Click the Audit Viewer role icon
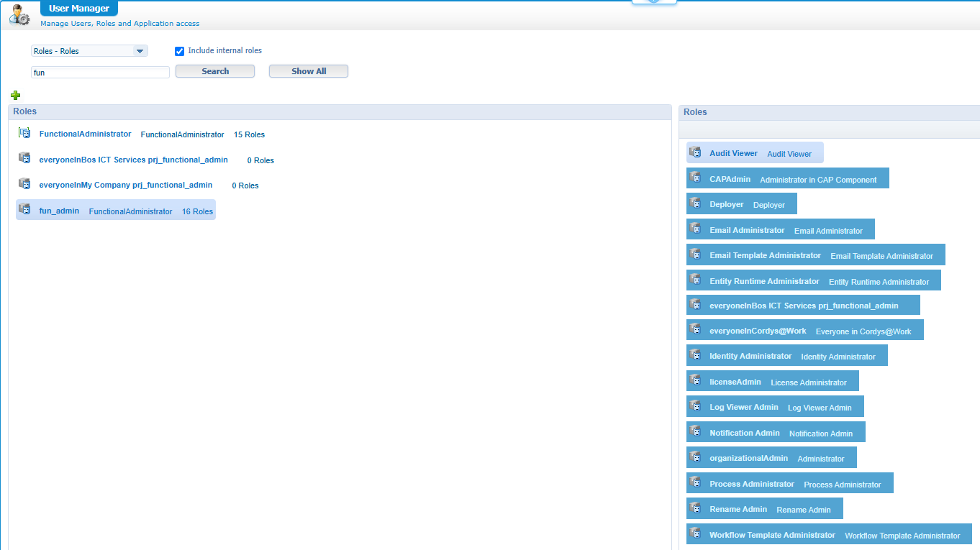 pyautogui.click(x=695, y=152)
